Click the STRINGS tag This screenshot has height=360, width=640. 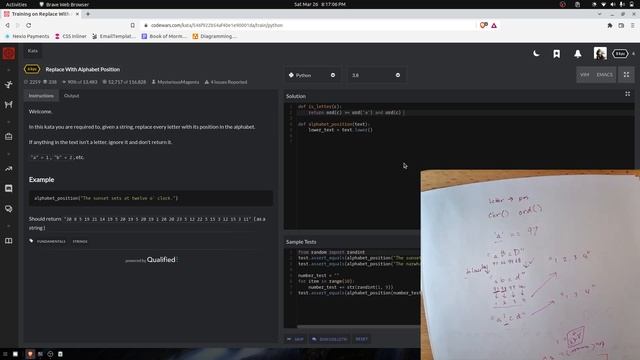click(80, 241)
